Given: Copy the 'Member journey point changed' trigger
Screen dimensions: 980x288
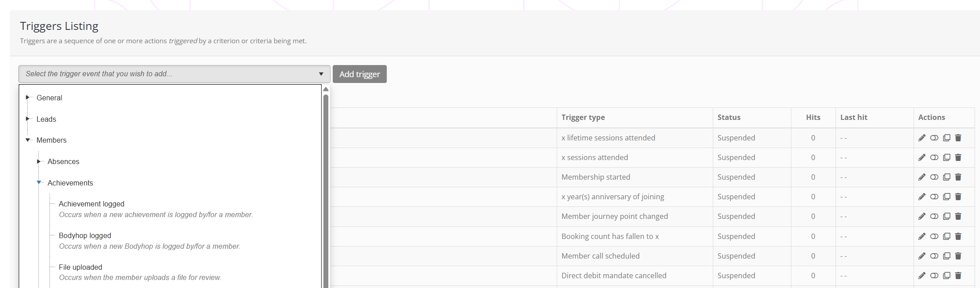Looking at the screenshot, I should tap(947, 216).
